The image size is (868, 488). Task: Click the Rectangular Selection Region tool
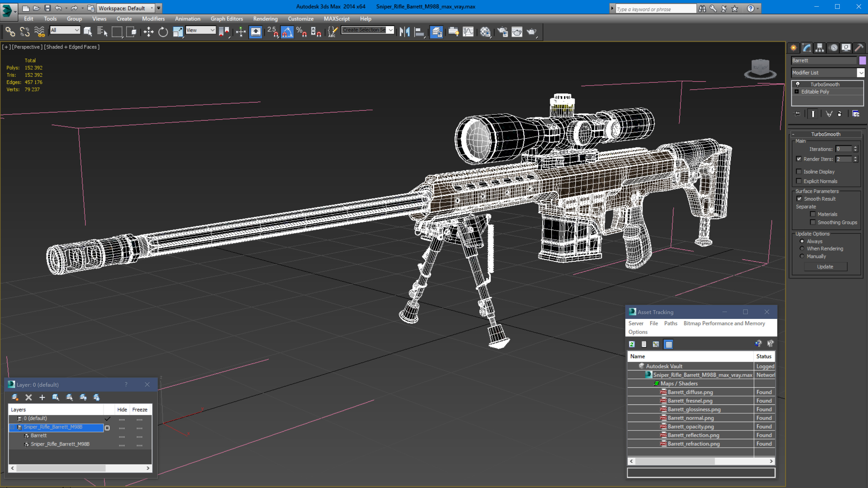tap(117, 32)
